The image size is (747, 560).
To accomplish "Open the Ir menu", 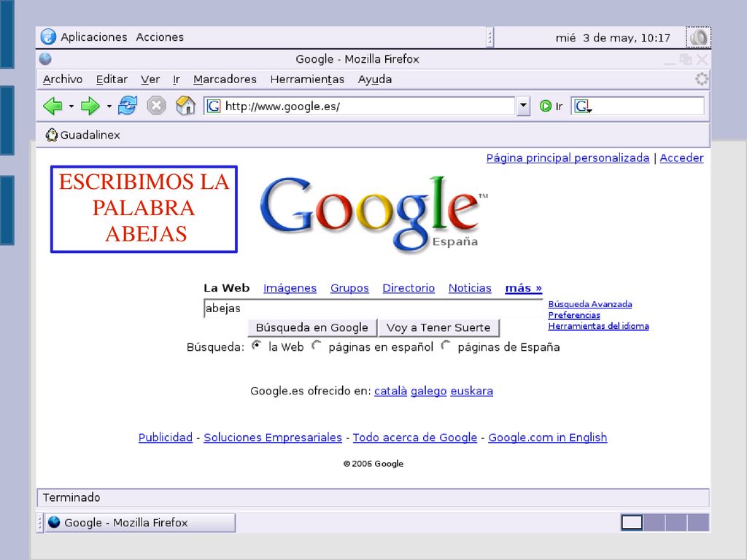I will (177, 79).
